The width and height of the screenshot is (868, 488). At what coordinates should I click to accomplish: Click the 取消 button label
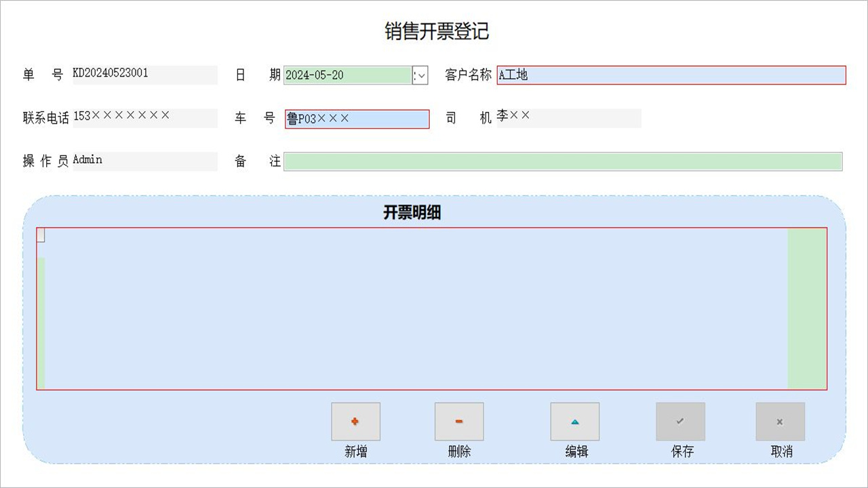tap(780, 451)
